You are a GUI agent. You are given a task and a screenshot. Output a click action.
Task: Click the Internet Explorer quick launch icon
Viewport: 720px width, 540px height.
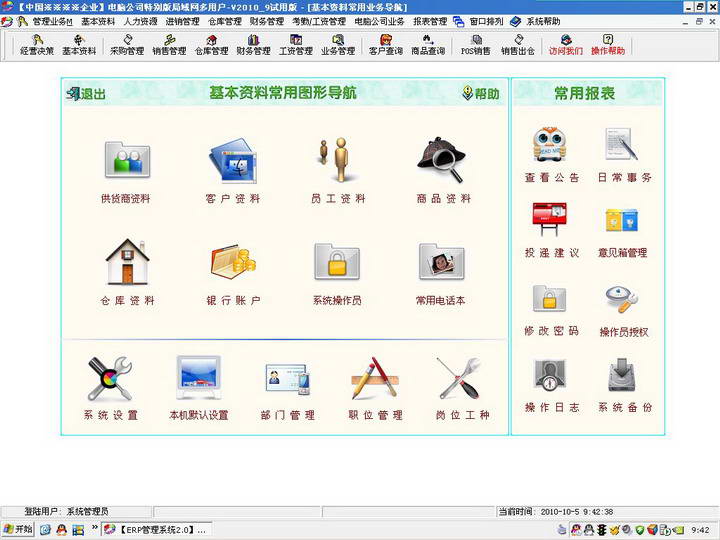pos(45,530)
